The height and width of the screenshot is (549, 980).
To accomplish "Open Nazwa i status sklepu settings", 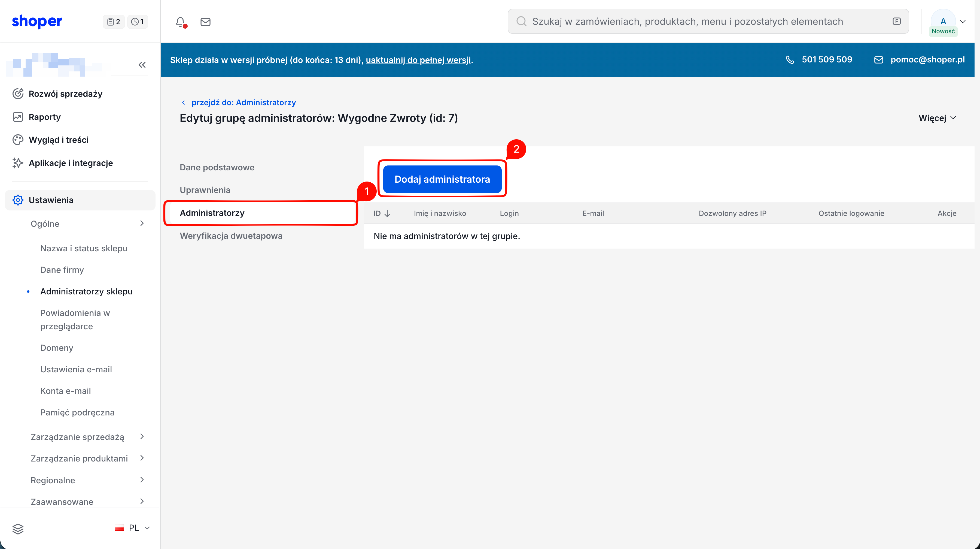I will click(84, 248).
